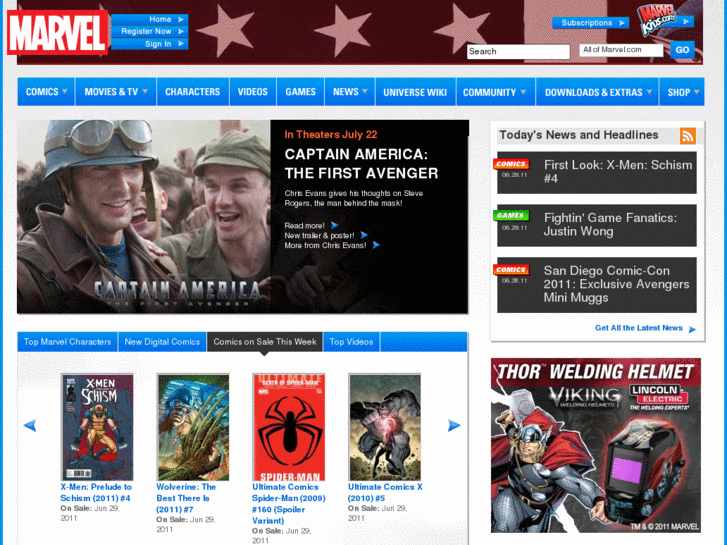
Task: Select Comics on Sale This Week tab
Action: (265, 342)
